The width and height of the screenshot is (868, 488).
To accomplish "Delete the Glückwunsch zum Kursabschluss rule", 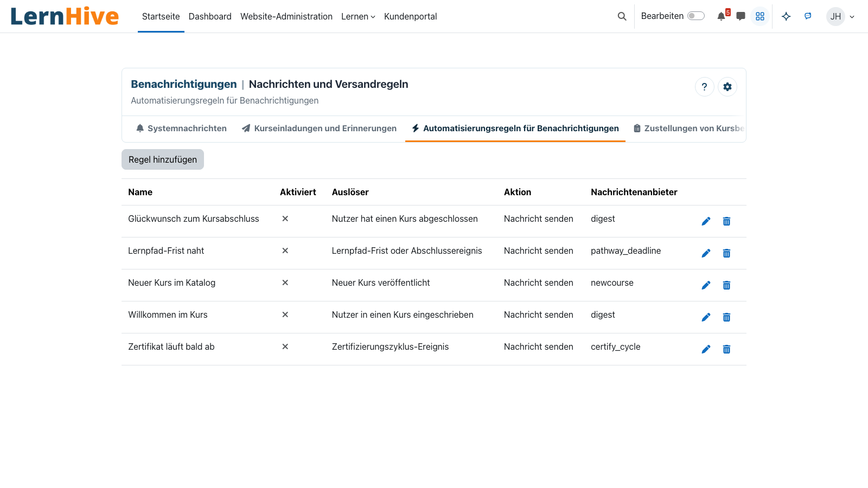I will point(726,221).
